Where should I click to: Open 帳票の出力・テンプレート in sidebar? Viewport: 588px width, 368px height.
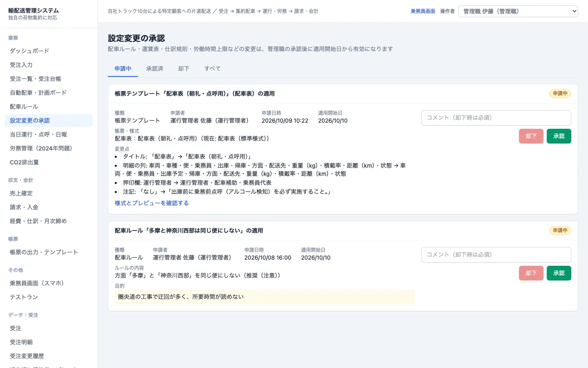pyautogui.click(x=49, y=252)
